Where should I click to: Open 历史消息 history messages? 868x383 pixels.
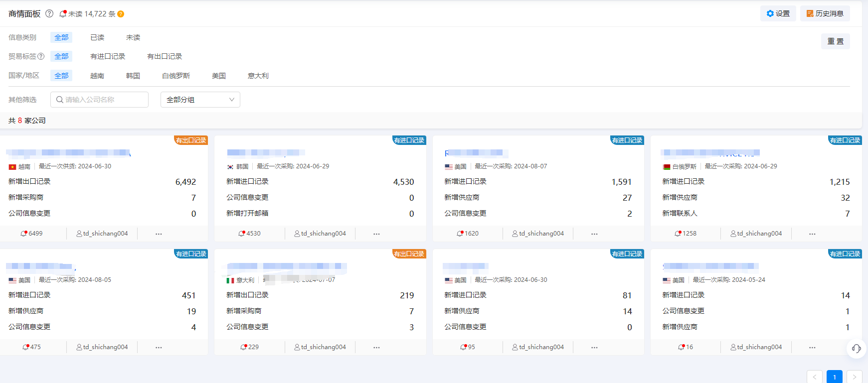click(x=825, y=13)
